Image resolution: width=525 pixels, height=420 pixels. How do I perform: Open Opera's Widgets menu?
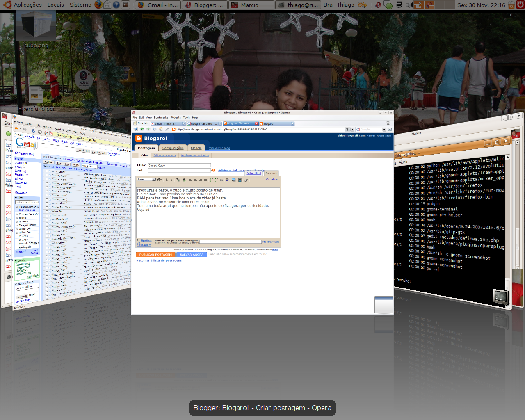click(176, 117)
